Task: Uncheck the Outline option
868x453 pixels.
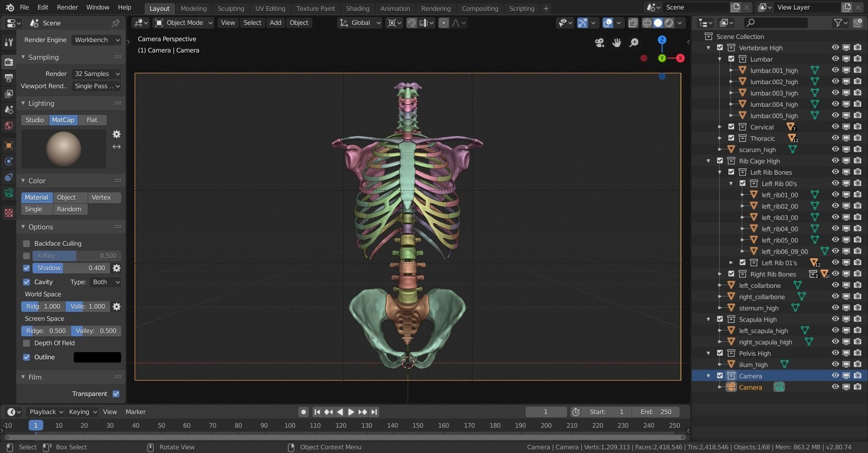Action: coord(26,357)
